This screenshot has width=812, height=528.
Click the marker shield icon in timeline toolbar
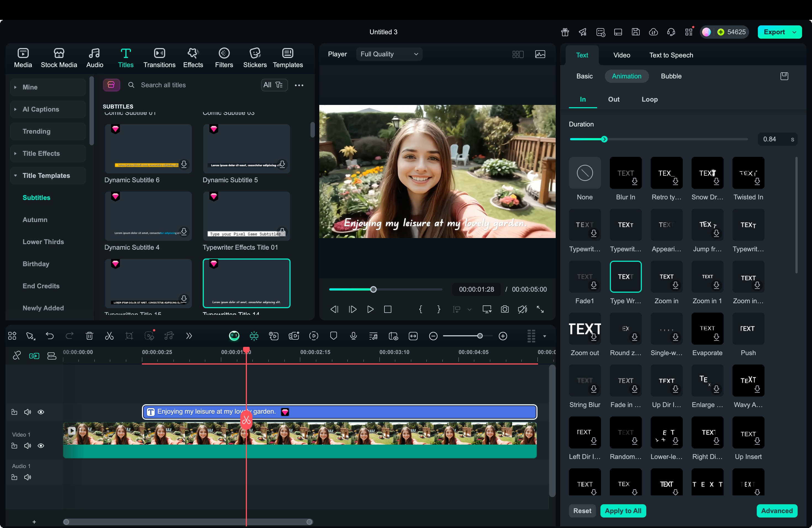point(334,336)
